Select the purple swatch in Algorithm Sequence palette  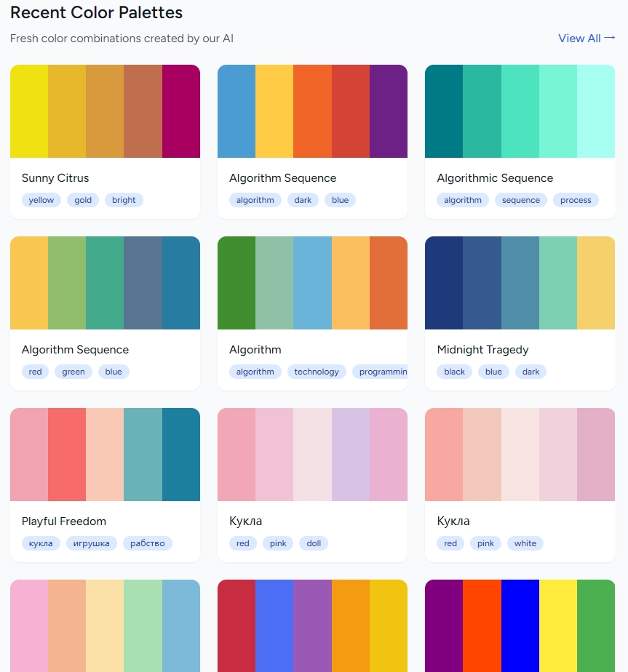pos(388,111)
